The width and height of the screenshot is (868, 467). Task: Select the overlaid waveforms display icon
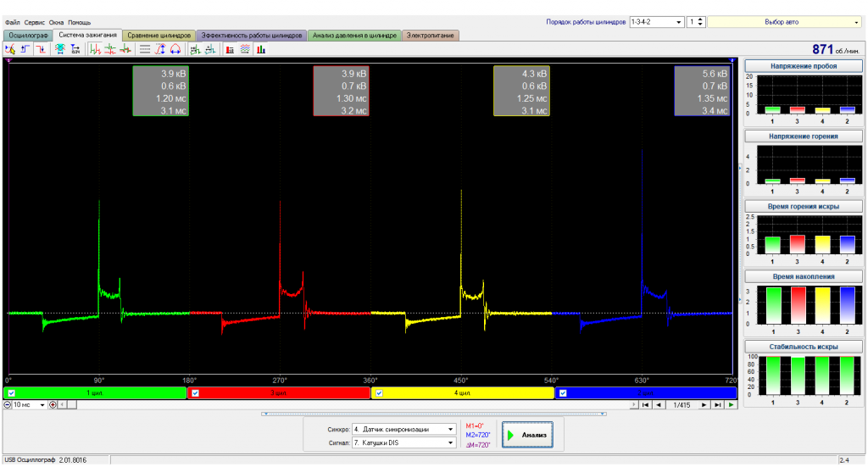(125, 49)
